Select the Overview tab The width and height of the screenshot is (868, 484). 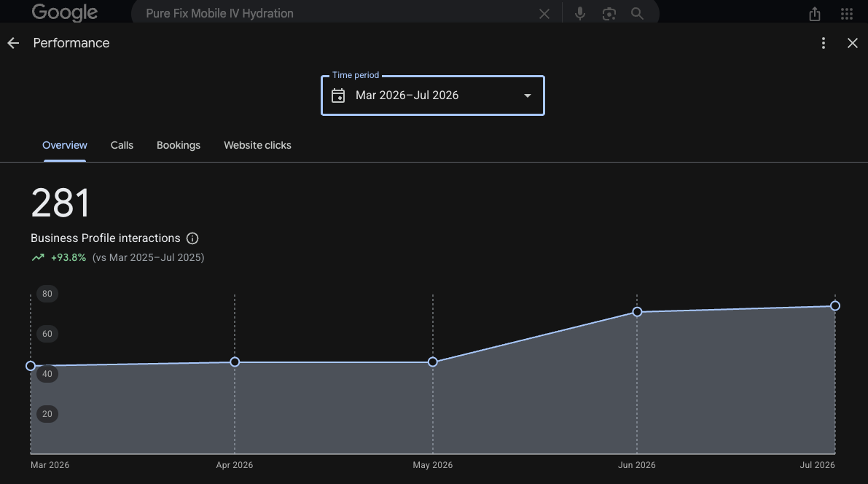[x=65, y=145]
